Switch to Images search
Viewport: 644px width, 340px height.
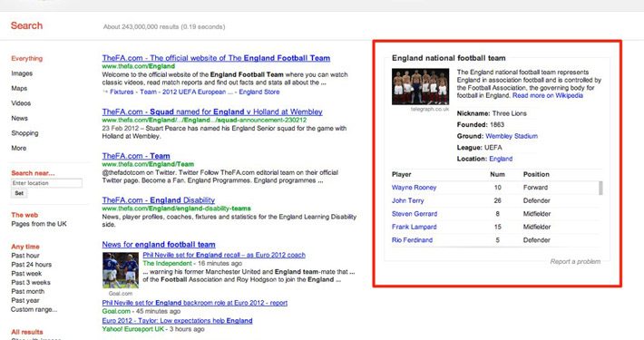pos(22,73)
